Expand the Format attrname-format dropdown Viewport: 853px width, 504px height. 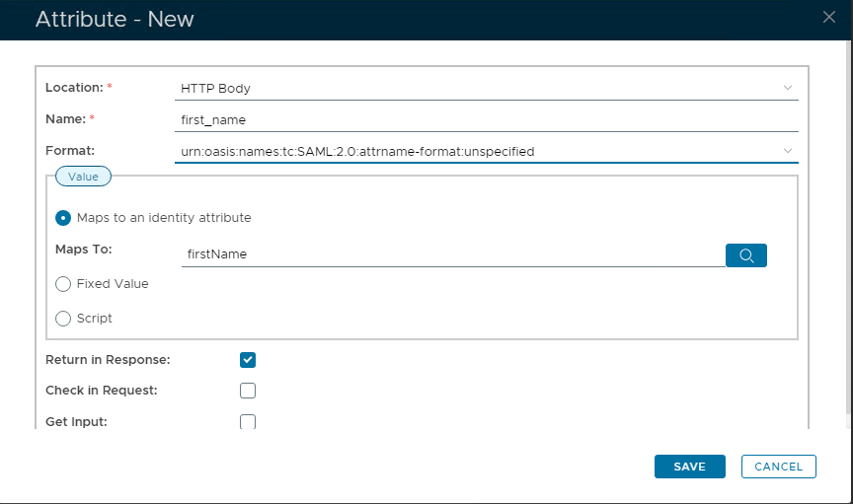(486, 151)
